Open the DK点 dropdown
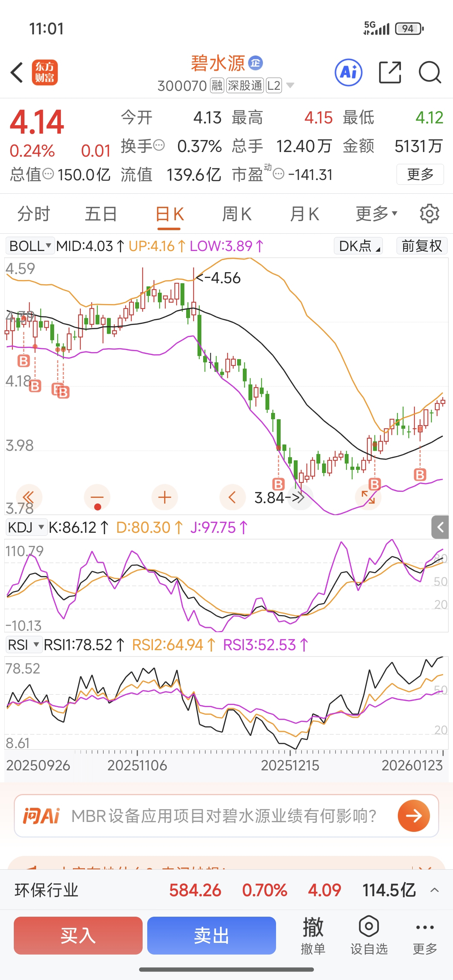Screen dimensions: 453x980 (x=359, y=246)
